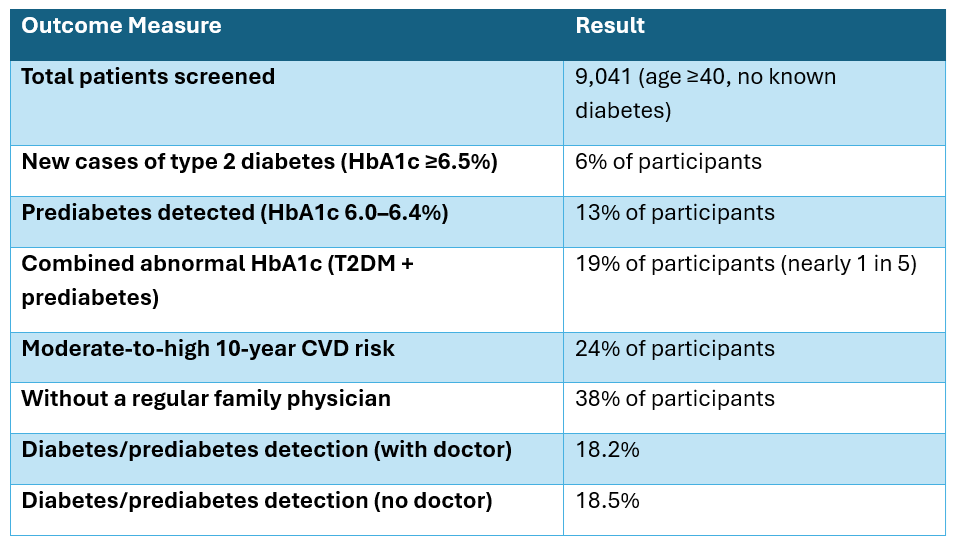This screenshot has width=953, height=546.
Task: Click the Outcome Measure column header
Action: 121,27
